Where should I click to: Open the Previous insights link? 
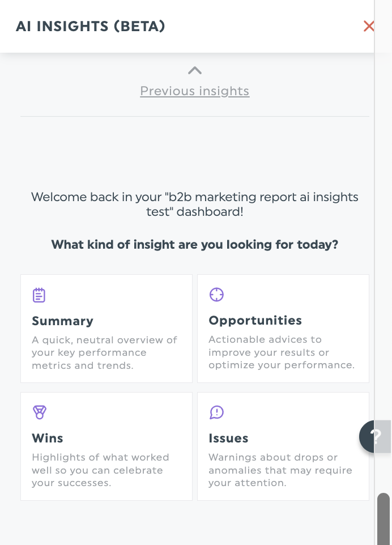[195, 91]
